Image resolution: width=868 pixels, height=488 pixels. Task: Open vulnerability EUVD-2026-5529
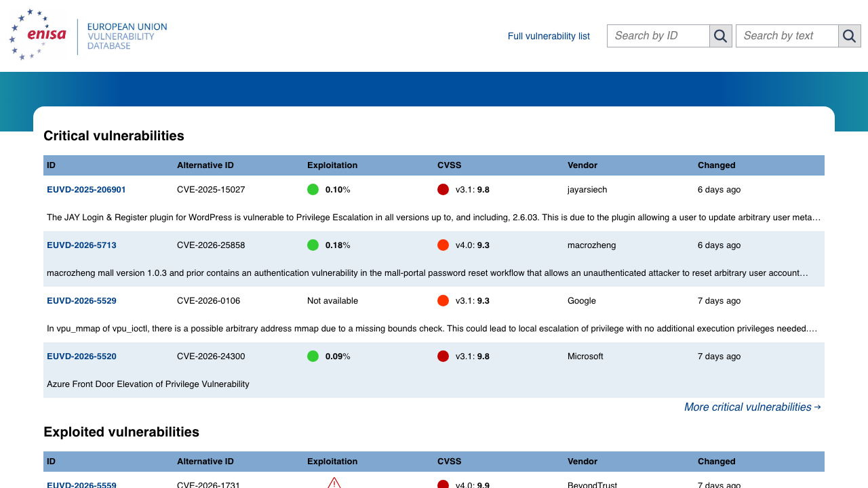(x=81, y=301)
